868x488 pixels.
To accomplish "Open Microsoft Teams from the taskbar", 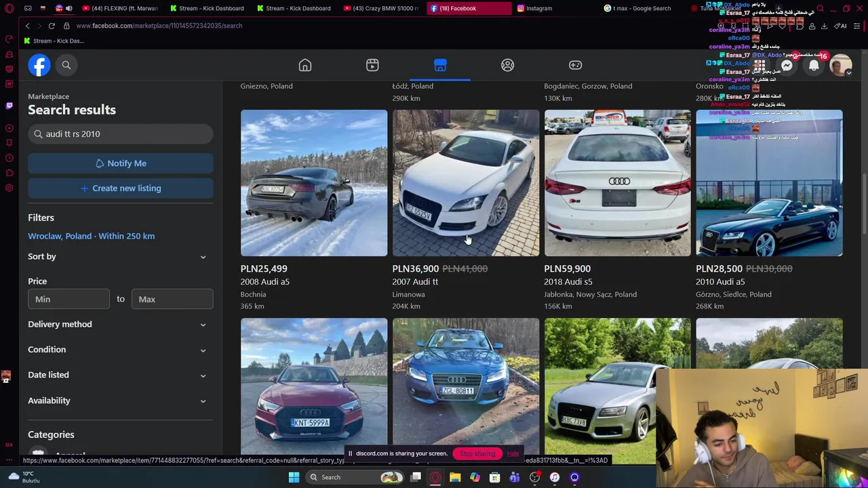I will point(515,477).
